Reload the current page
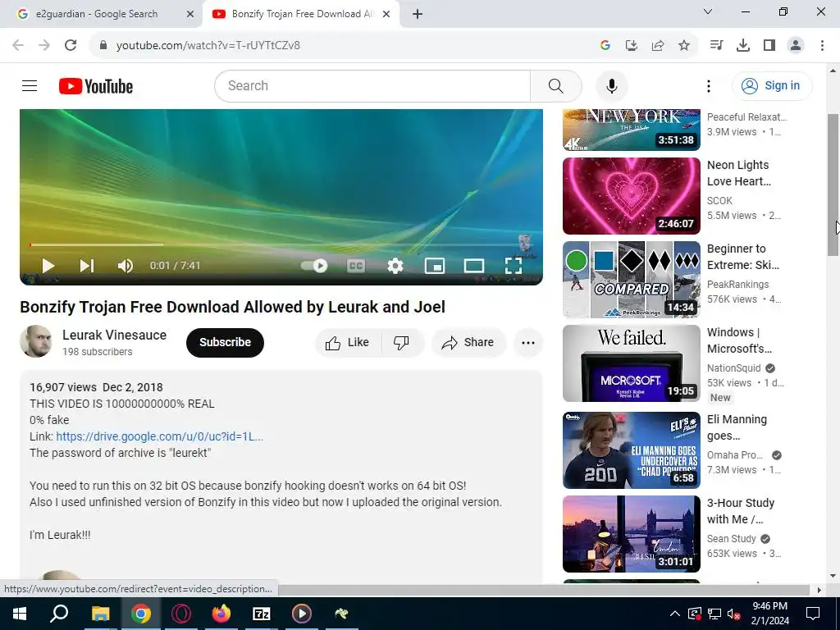 pos(71,46)
